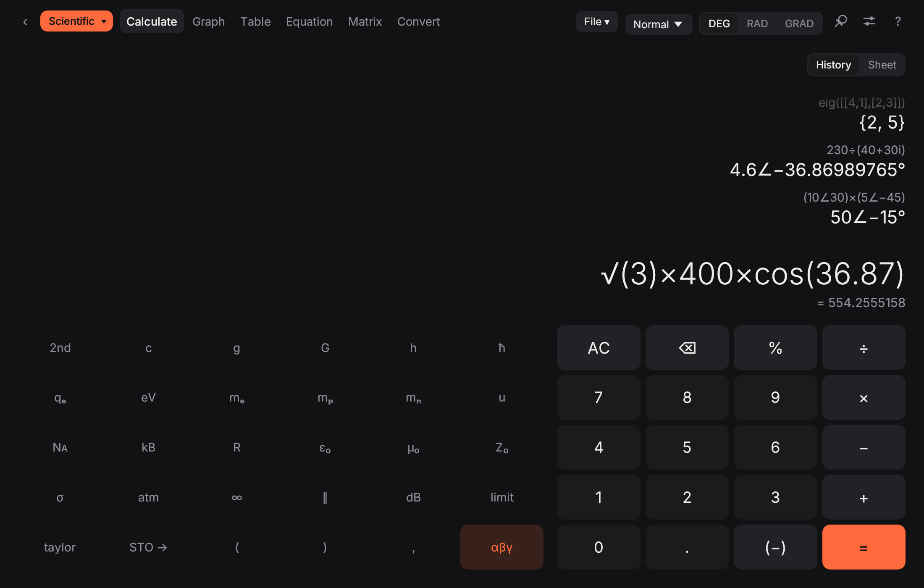Toggle the αβγ constants keyboard
This screenshot has width=924, height=588.
click(502, 547)
